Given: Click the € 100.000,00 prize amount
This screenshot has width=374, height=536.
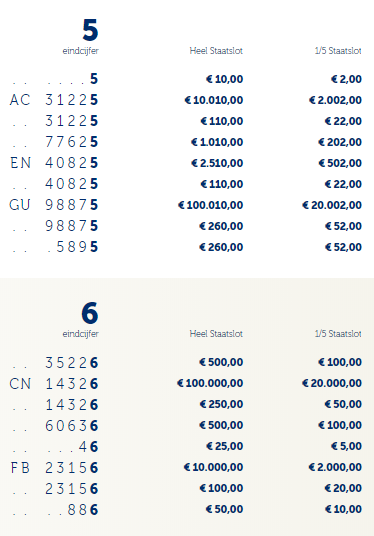Looking at the screenshot, I should 210,383.
